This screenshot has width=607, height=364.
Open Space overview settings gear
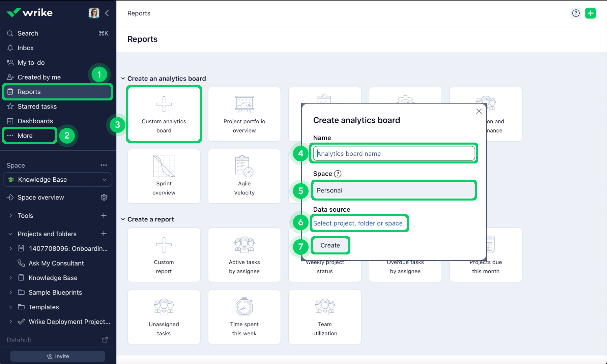(104, 198)
